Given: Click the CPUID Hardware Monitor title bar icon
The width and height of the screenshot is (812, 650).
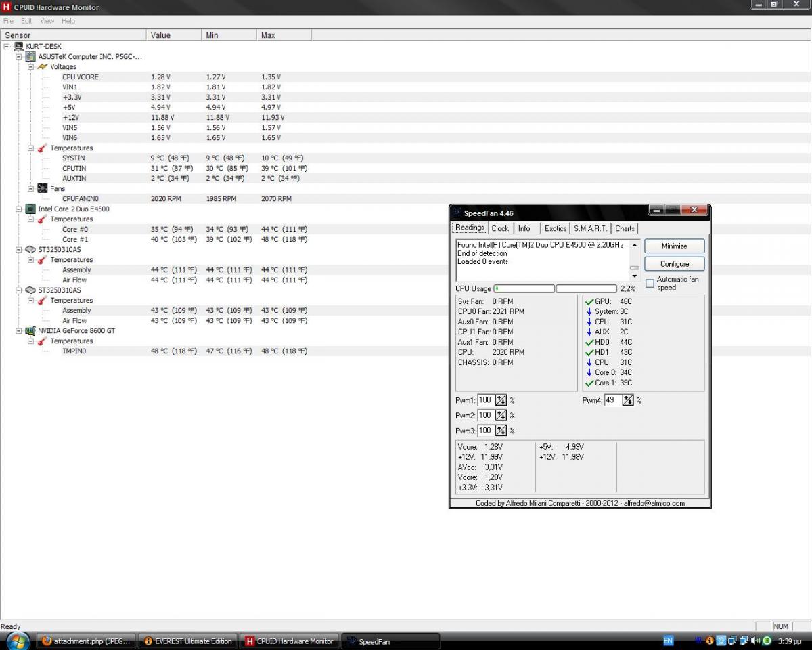Looking at the screenshot, I should pos(6,7).
